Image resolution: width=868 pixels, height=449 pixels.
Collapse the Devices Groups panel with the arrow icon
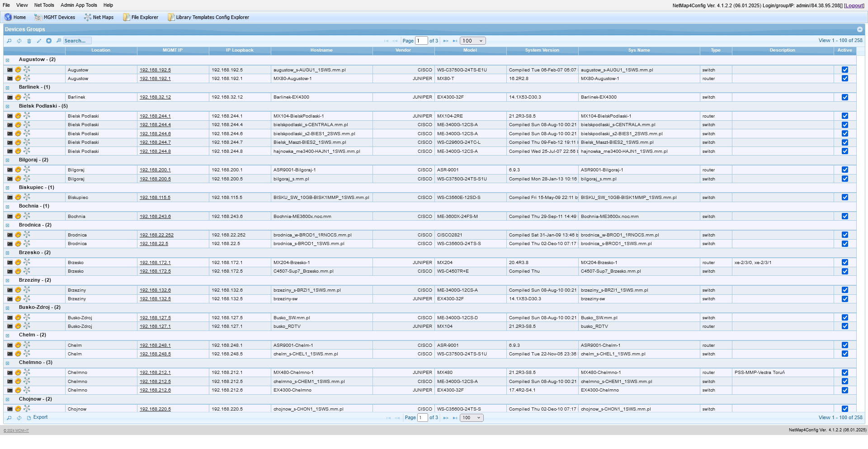(x=860, y=29)
